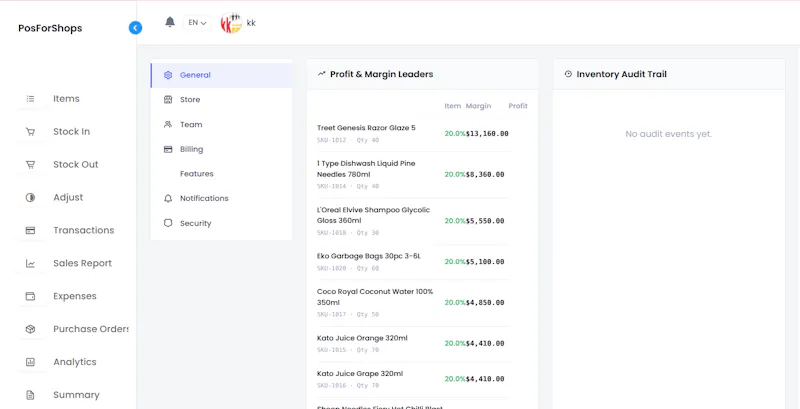Click the Analytics bar chart icon
800x409 pixels.
[30, 362]
